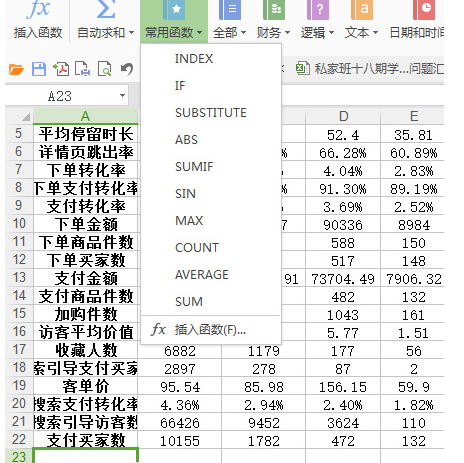The height and width of the screenshot is (463, 464).
Task: Save the workbook with the floppy icon
Action: pyautogui.click(x=39, y=69)
